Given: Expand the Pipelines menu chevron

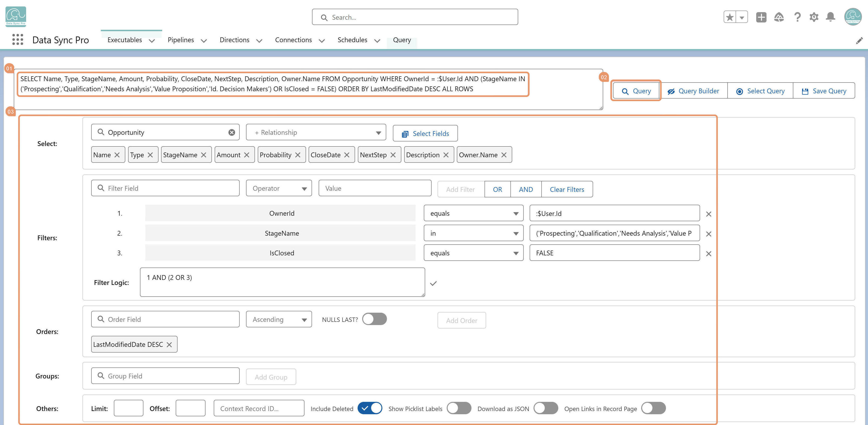Looking at the screenshot, I should (203, 41).
